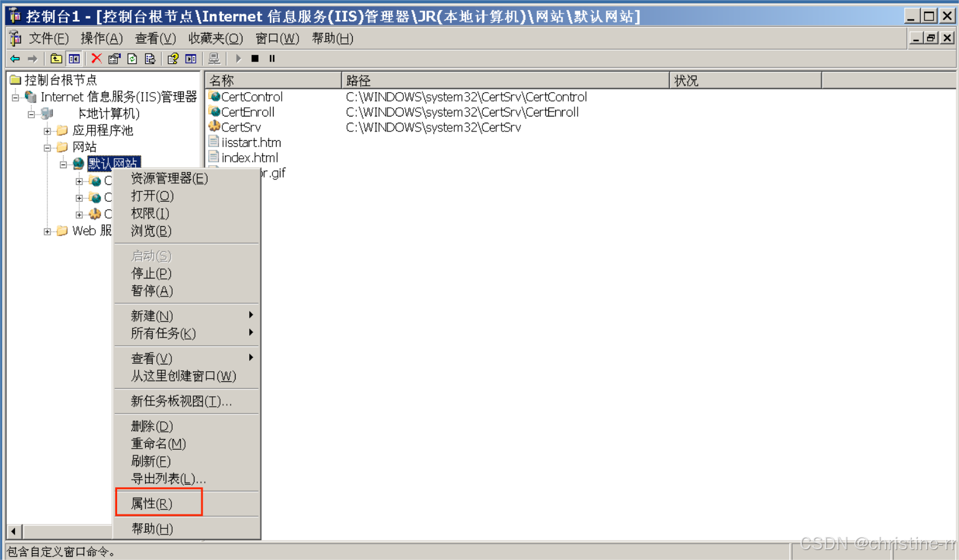Click the console system icon in title bar
959x560 pixels.
click(14, 16)
